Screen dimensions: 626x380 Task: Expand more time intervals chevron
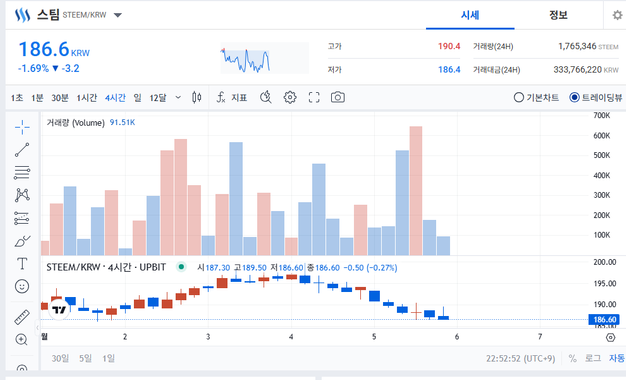[178, 97]
